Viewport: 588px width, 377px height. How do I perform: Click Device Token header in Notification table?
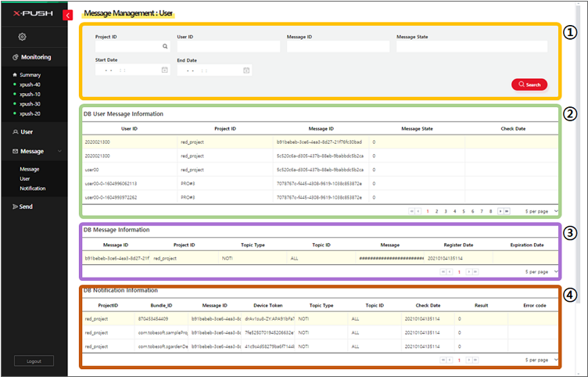coord(267,305)
